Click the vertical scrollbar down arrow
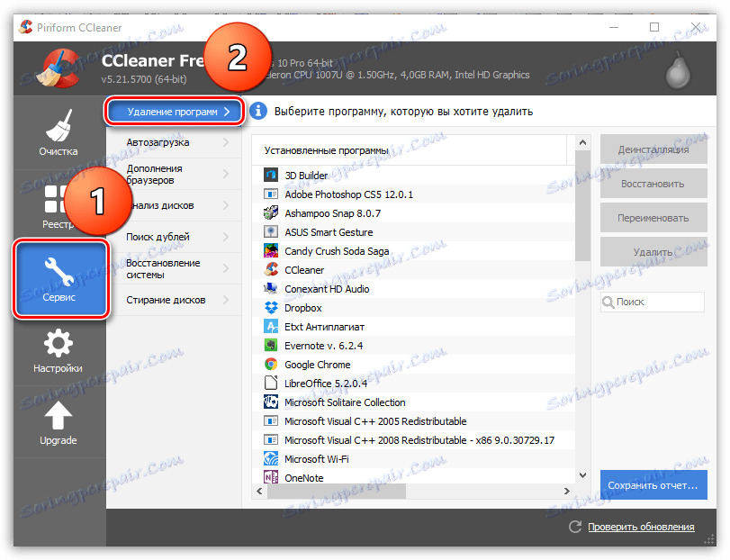 (x=582, y=474)
